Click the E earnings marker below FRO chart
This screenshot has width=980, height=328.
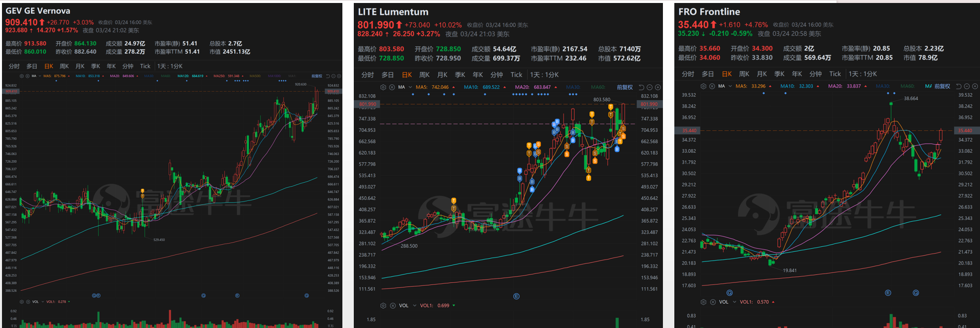(x=888, y=293)
